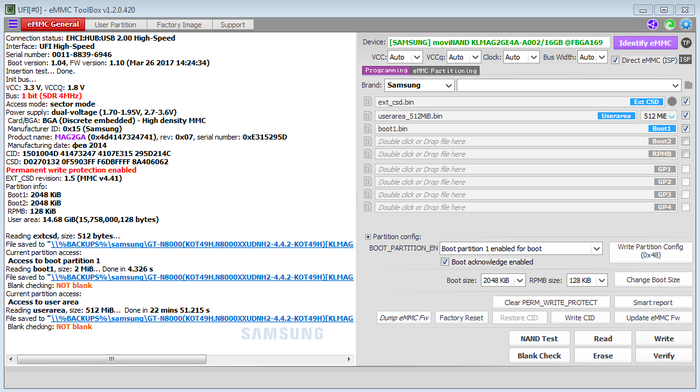Enable the GP4 row checkbox
The height and width of the screenshot is (392, 700).
686,207
